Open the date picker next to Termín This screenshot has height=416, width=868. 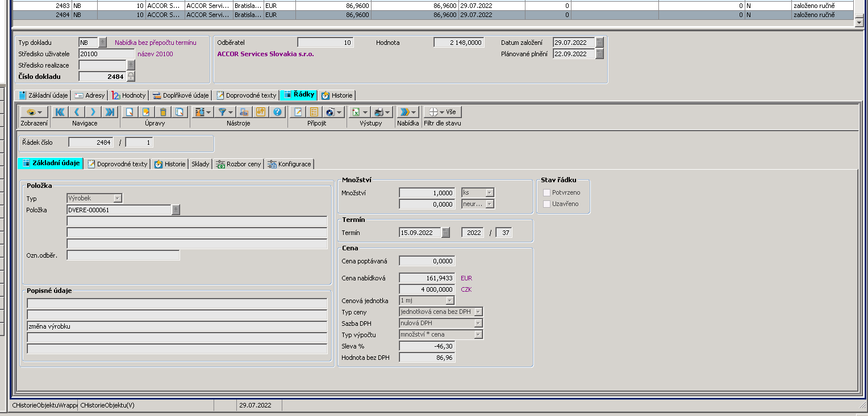point(446,232)
